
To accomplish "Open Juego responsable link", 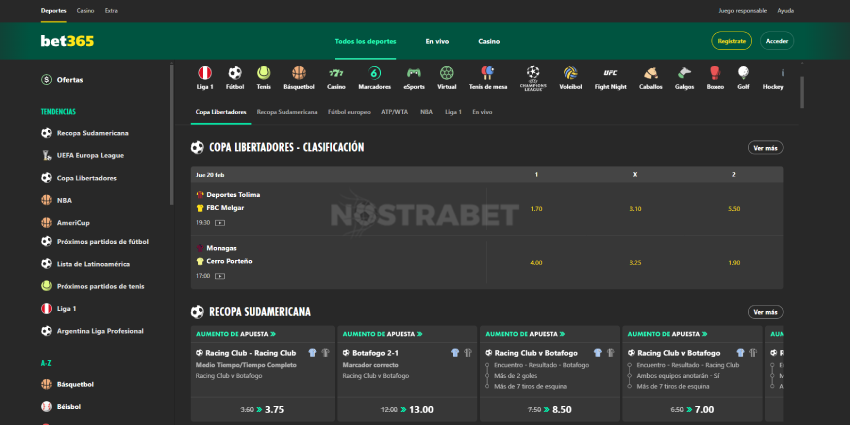I will click(x=742, y=11).
